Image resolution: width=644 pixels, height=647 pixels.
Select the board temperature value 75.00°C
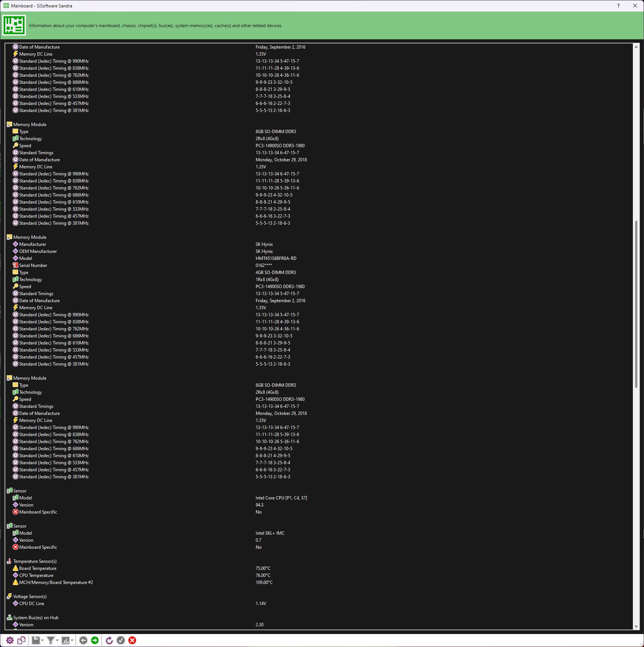click(263, 568)
